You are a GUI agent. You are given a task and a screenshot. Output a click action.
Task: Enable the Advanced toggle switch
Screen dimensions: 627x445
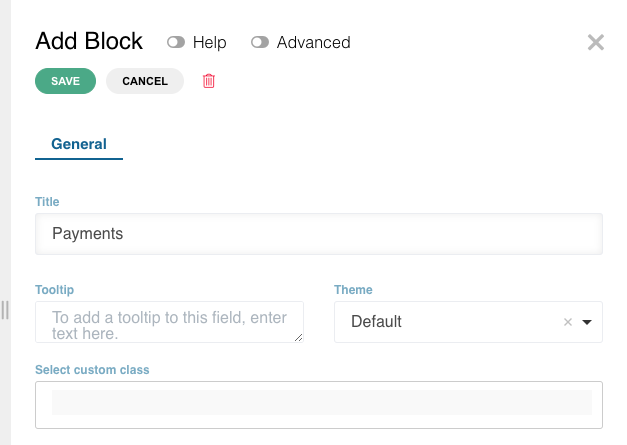260,42
